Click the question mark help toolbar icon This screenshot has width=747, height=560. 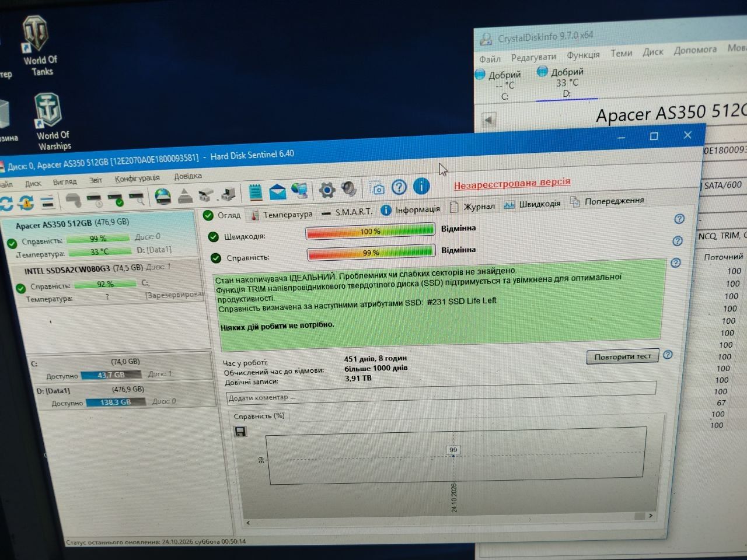[399, 187]
